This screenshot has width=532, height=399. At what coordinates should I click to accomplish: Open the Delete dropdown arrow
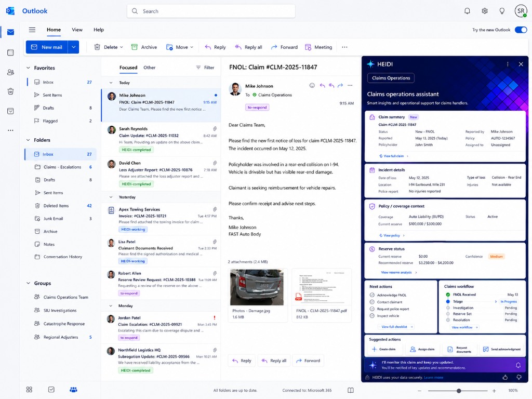(x=122, y=47)
